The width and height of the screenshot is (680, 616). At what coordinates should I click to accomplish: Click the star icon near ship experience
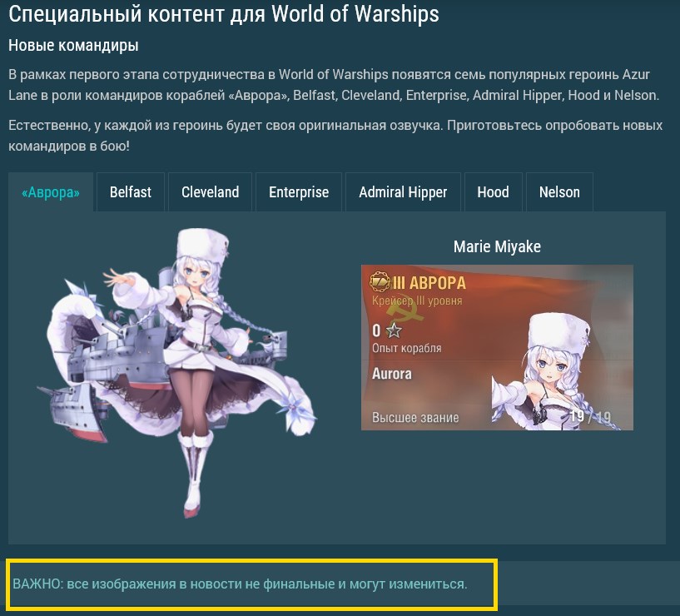point(394,330)
